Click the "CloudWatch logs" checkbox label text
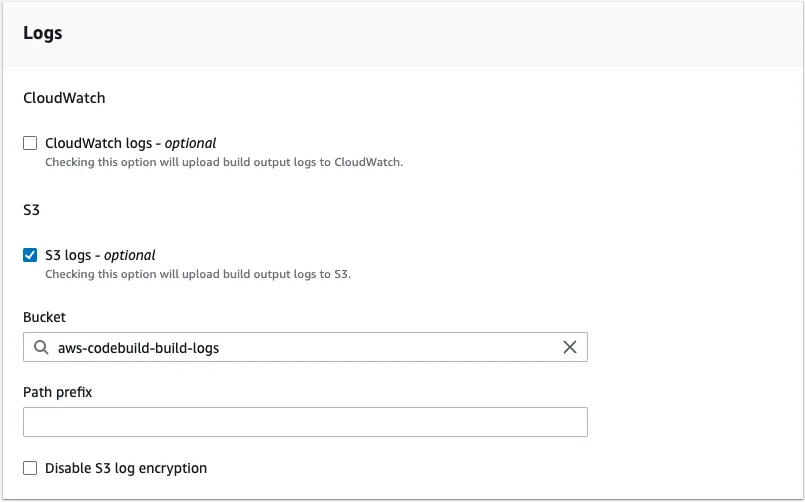 coord(98,143)
